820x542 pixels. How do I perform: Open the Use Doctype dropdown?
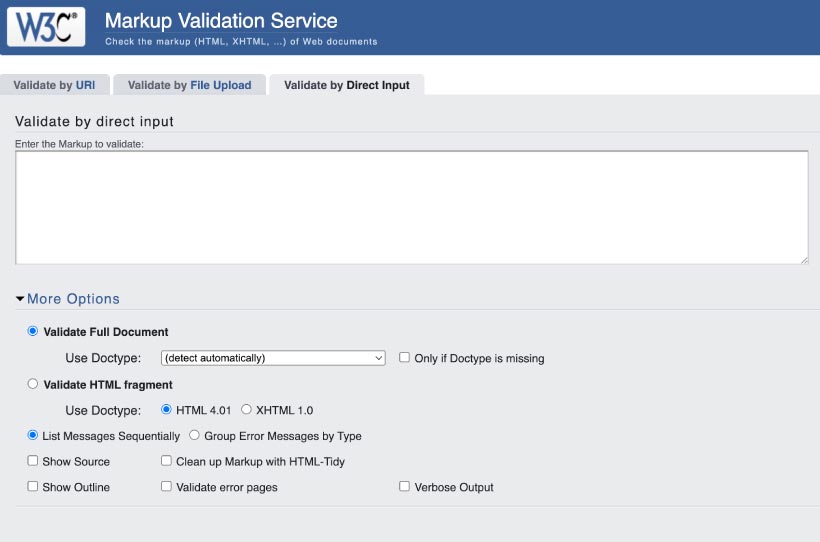tap(273, 358)
